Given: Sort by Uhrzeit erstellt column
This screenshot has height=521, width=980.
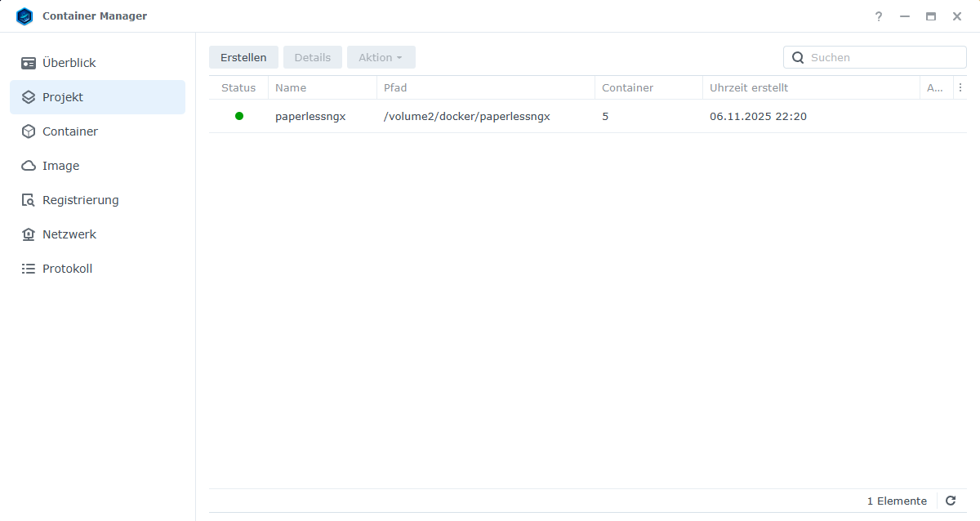Looking at the screenshot, I should [749, 87].
